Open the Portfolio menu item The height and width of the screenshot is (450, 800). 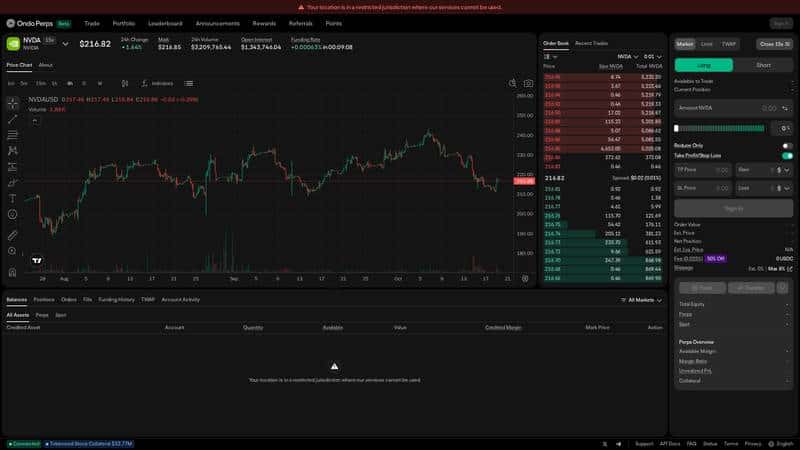coord(123,23)
